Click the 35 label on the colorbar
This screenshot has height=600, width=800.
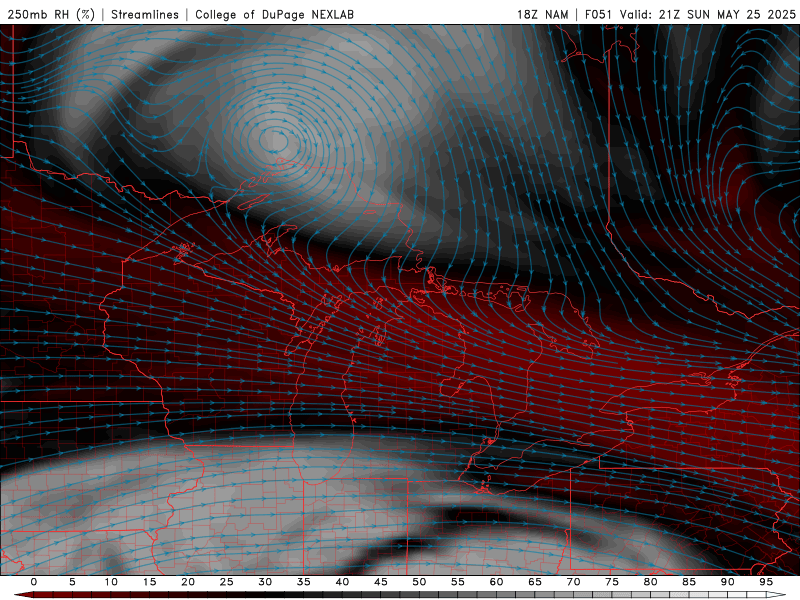pyautogui.click(x=304, y=582)
